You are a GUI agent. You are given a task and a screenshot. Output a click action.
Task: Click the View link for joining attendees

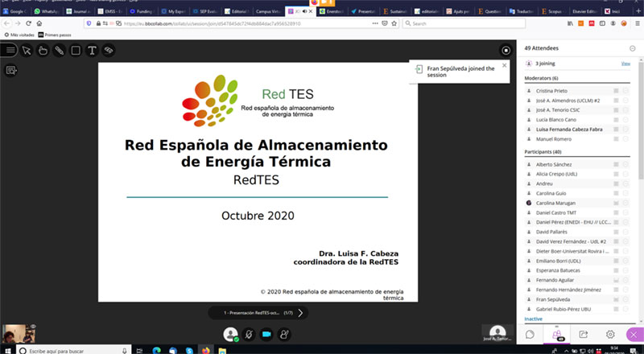[x=625, y=64]
